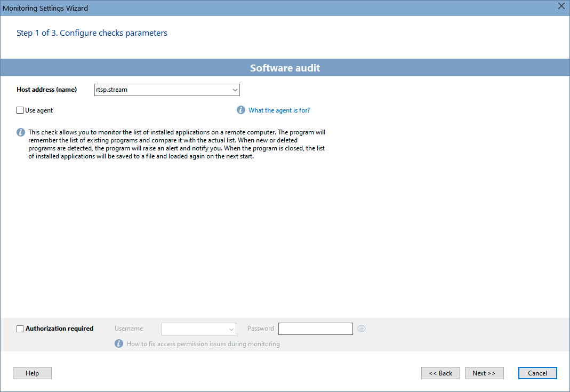570x392 pixels.
Task: Click inside the Password input box
Action: (315, 329)
